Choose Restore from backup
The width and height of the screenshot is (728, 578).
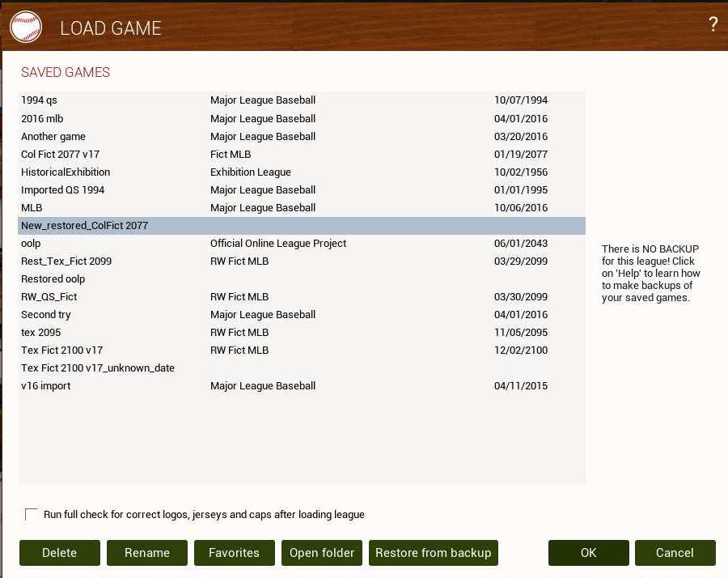click(x=433, y=553)
